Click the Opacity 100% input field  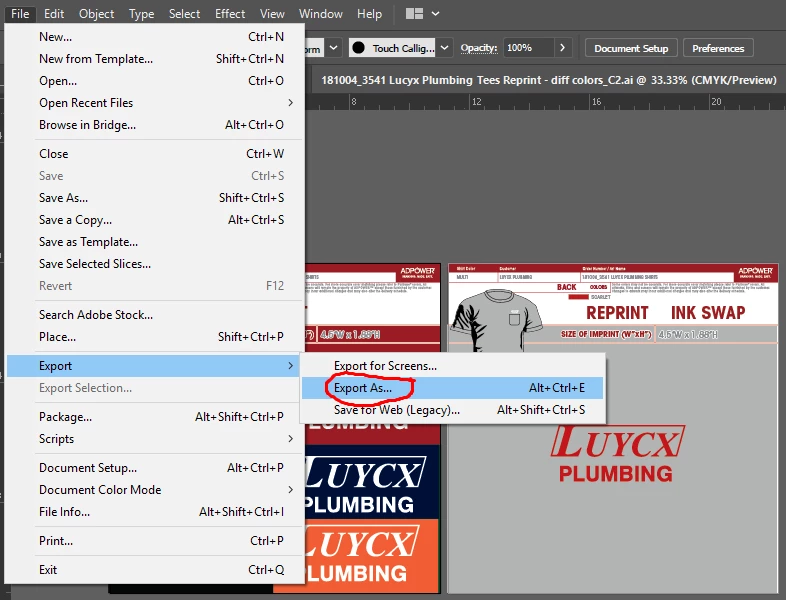pyautogui.click(x=528, y=48)
